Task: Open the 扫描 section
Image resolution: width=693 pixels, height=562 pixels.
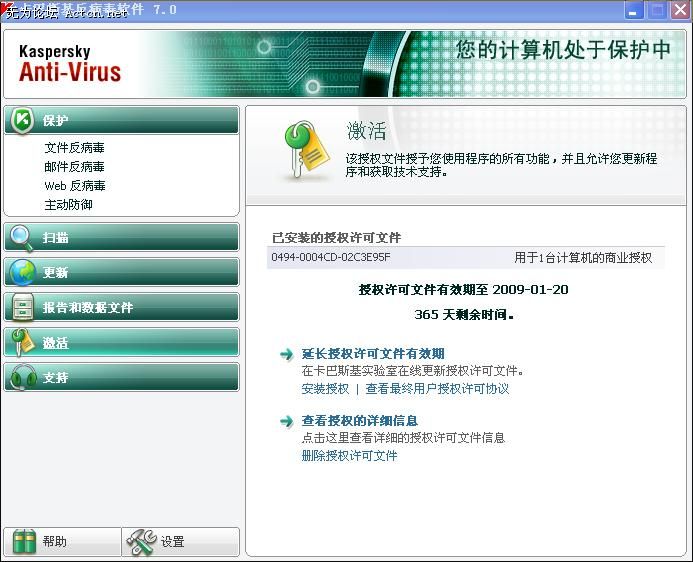Action: point(122,238)
